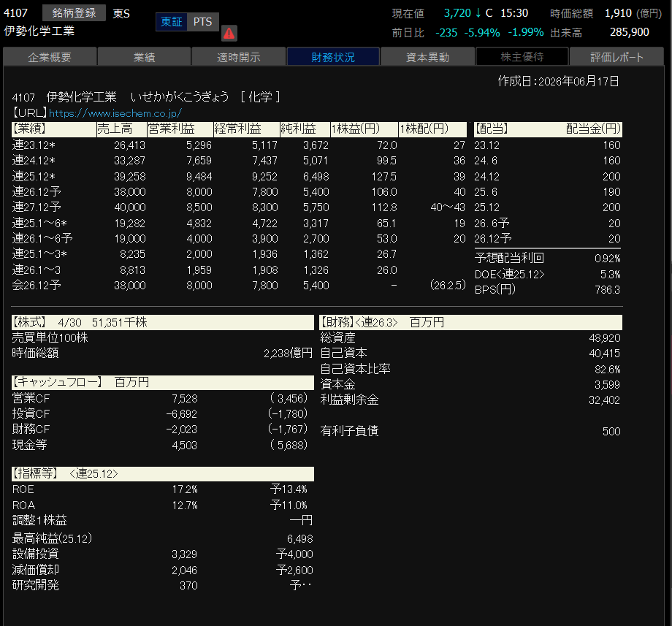
Task: Click the 減価償却 forecast 予2,600
Action: pos(294,570)
